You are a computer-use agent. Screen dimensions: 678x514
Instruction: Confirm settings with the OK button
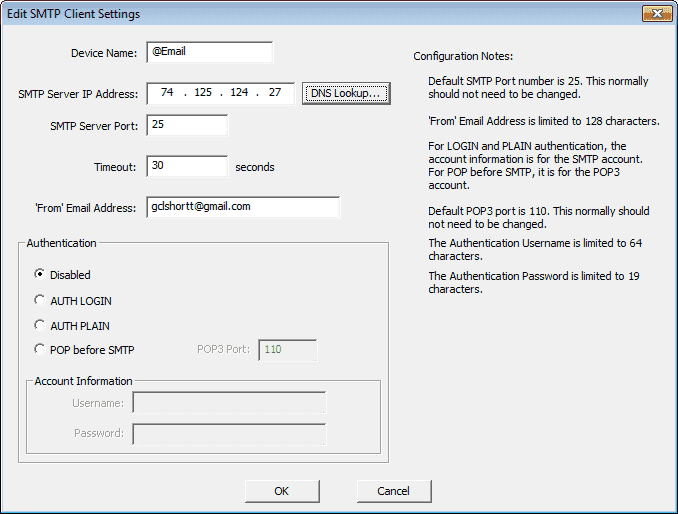point(282,491)
